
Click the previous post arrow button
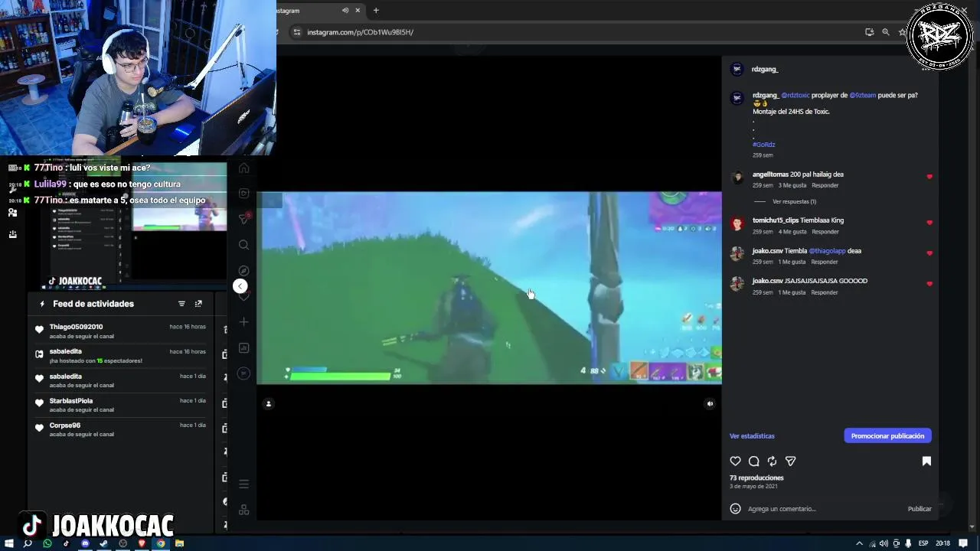[x=240, y=286]
